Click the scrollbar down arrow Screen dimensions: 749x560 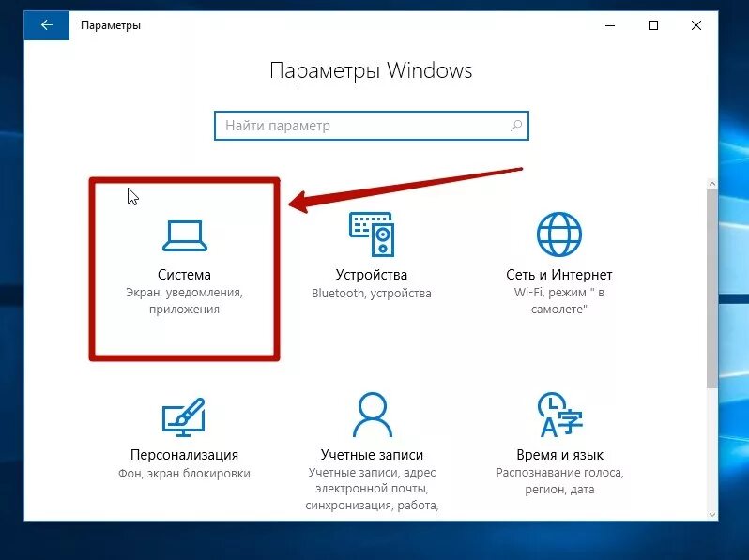[712, 515]
